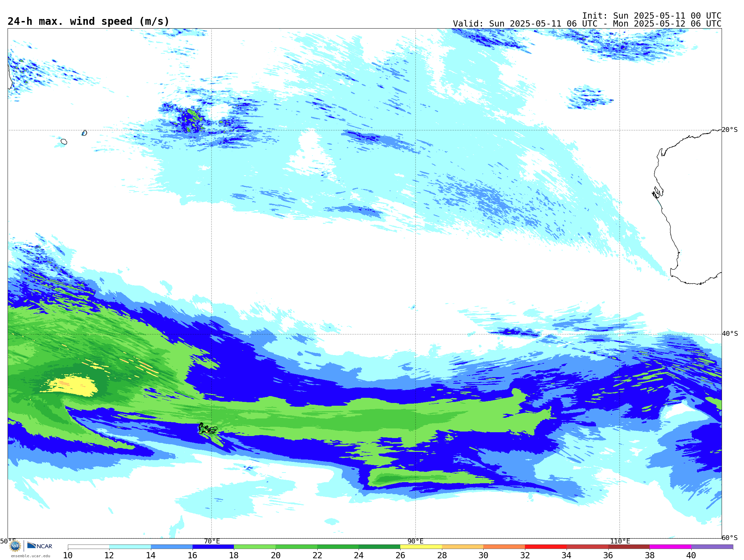Click the 'Init: Sun 2025-05-11 00 UTC' text
This screenshot has height=560, width=744.
click(x=652, y=16)
